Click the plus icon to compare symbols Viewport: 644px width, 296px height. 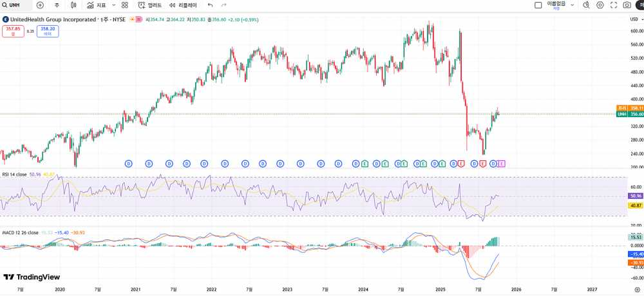[x=40, y=5]
